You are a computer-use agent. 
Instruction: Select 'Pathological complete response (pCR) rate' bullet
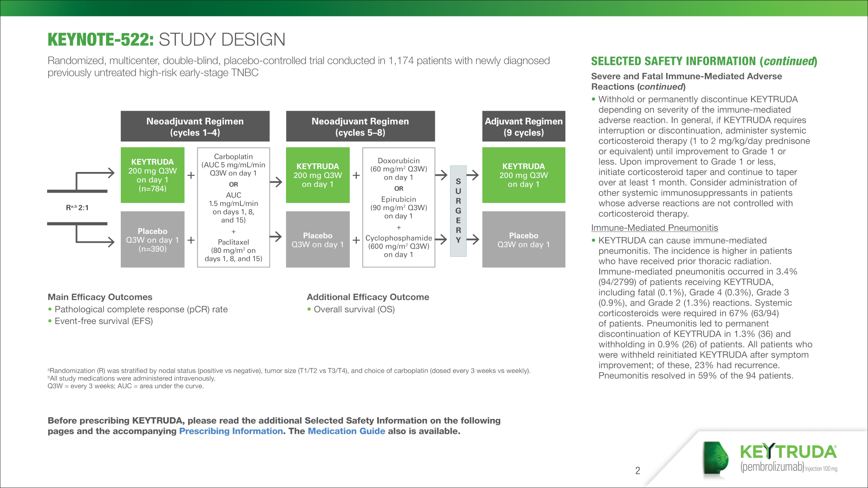point(141,309)
